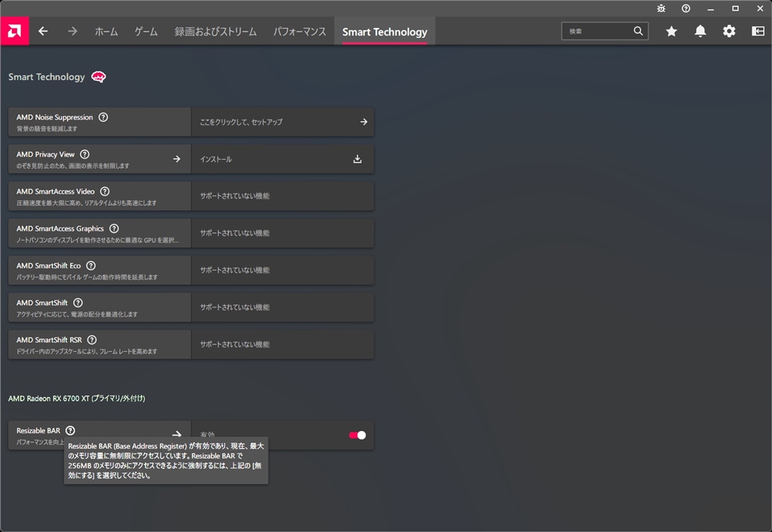Show help for AMD Noise Suppression
This screenshot has width=772, height=532.
[x=103, y=117]
